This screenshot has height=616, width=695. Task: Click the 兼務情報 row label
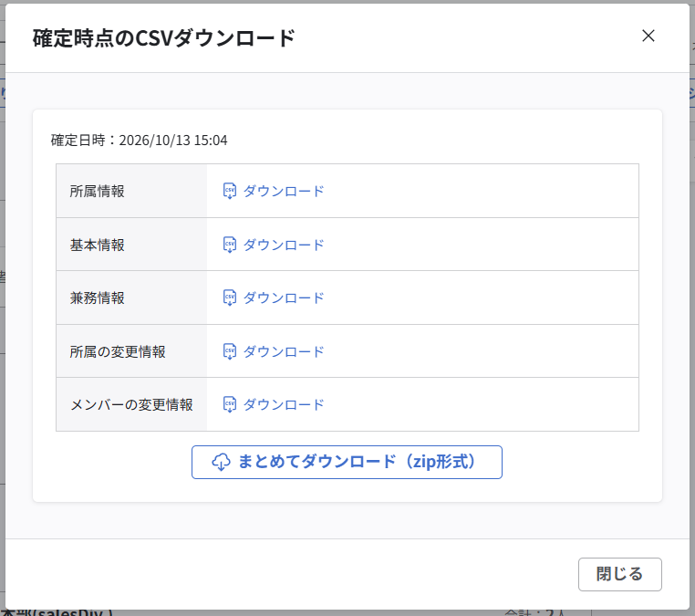[x=97, y=298]
